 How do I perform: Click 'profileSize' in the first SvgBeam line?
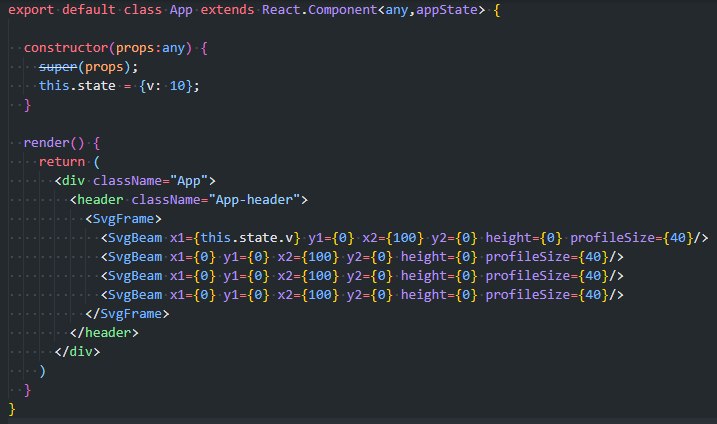[612, 238]
